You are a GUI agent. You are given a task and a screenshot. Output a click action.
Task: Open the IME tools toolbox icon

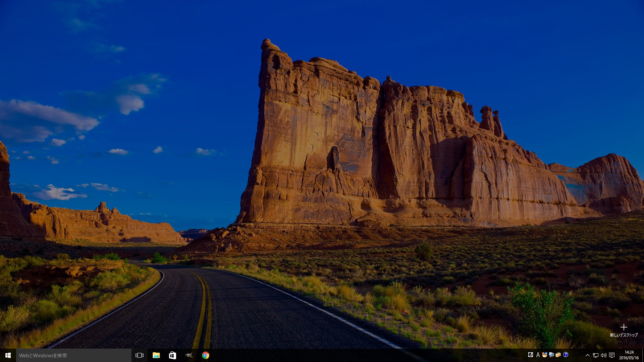point(558,355)
